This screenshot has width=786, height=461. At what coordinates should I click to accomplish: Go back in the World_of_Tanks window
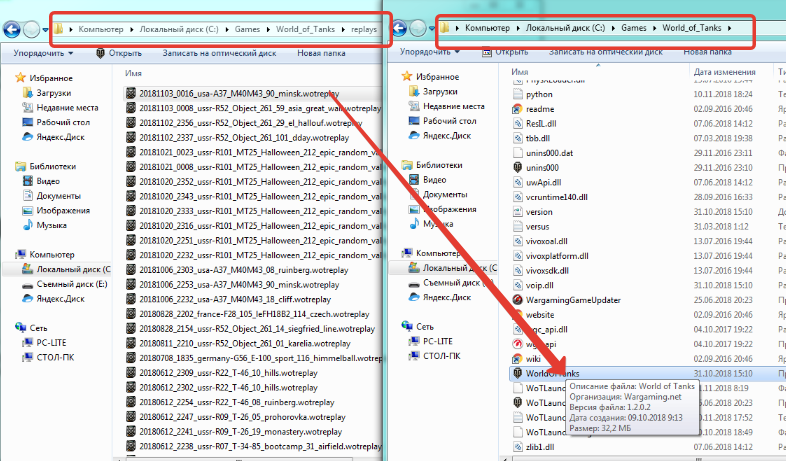click(400, 28)
